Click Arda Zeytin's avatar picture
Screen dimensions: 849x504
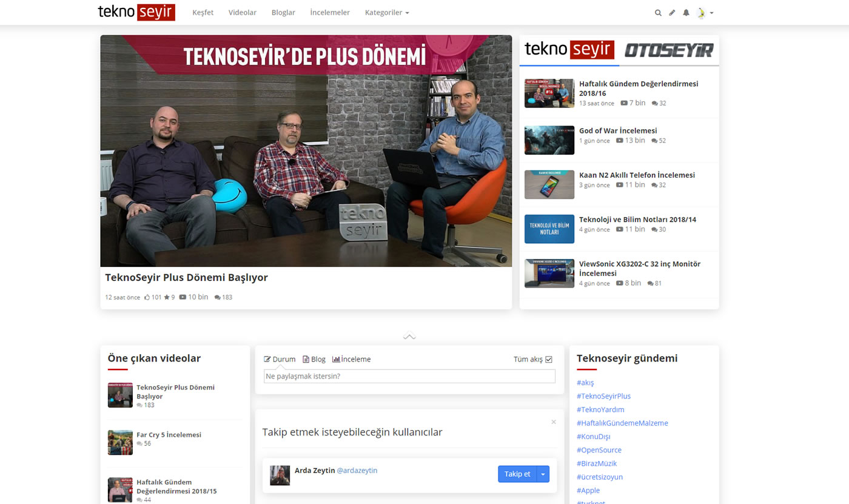pos(280,475)
